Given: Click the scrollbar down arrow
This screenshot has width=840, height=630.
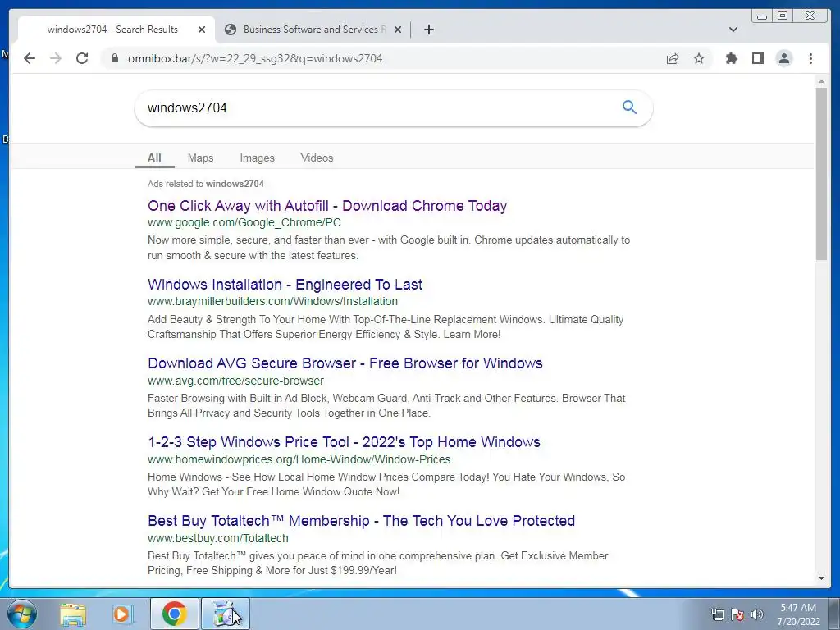Looking at the screenshot, I should [x=821, y=578].
